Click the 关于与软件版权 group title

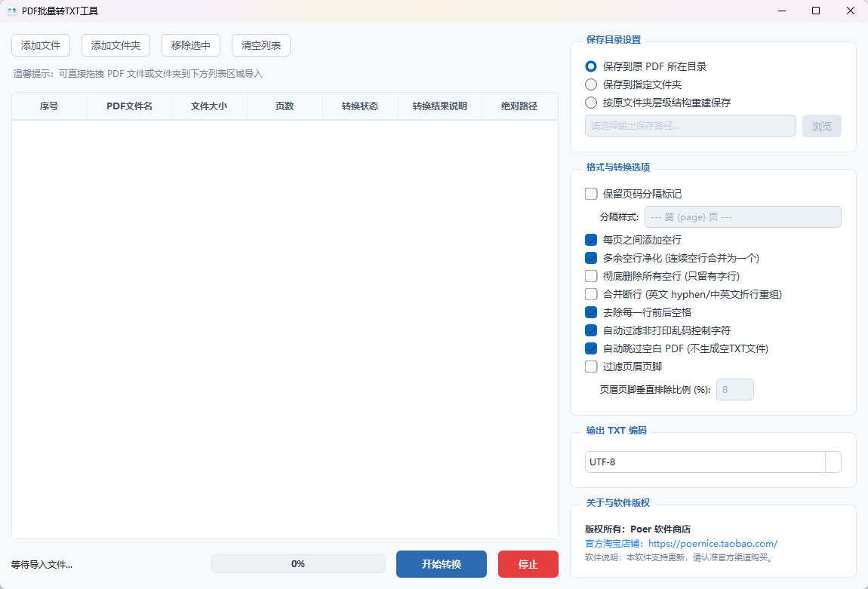[x=617, y=503]
